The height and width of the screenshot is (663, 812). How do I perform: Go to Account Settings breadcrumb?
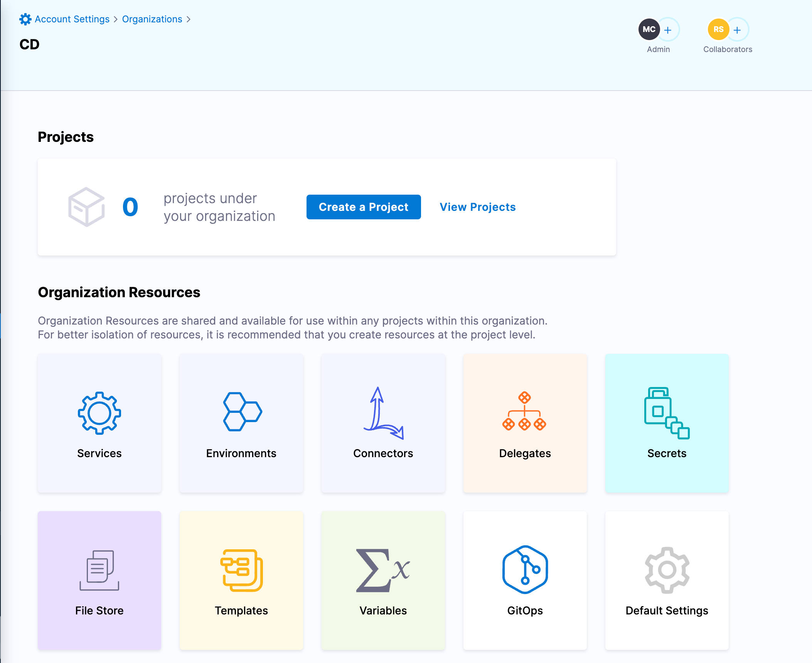pyautogui.click(x=72, y=19)
